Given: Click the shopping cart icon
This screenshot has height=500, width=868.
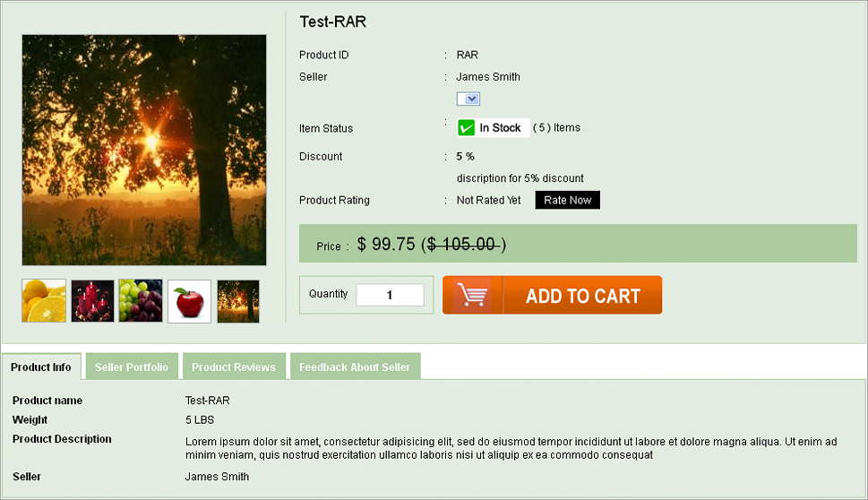Looking at the screenshot, I should (x=473, y=296).
